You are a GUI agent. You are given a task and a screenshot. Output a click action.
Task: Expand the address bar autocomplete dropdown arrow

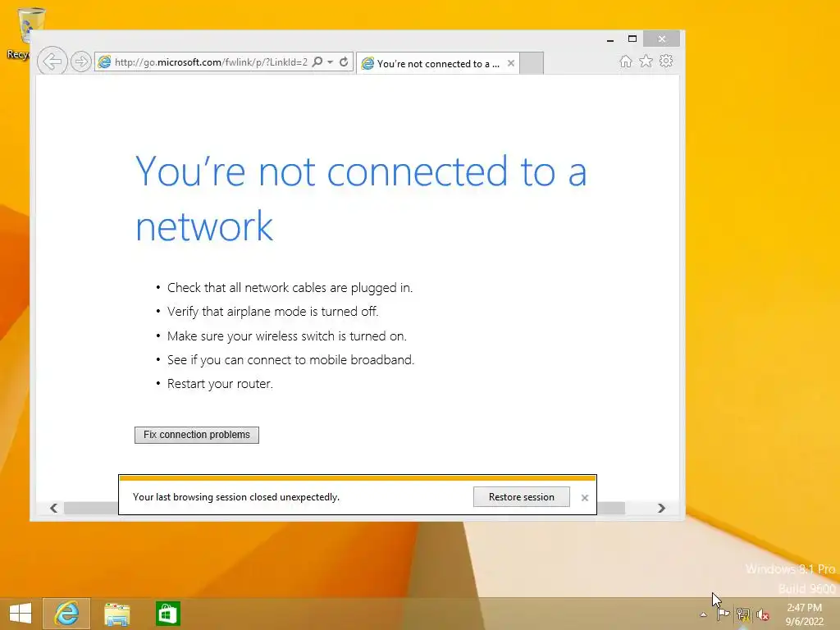pyautogui.click(x=331, y=62)
